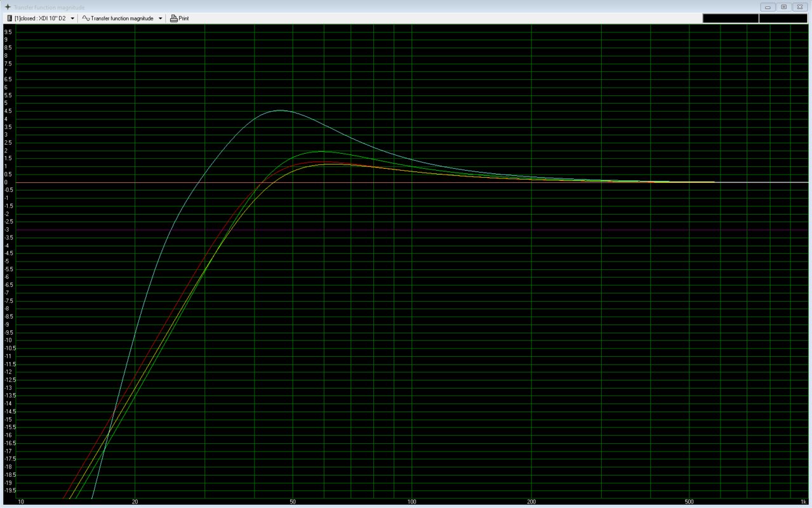Click the '500' label on the frequency axis

click(x=689, y=502)
